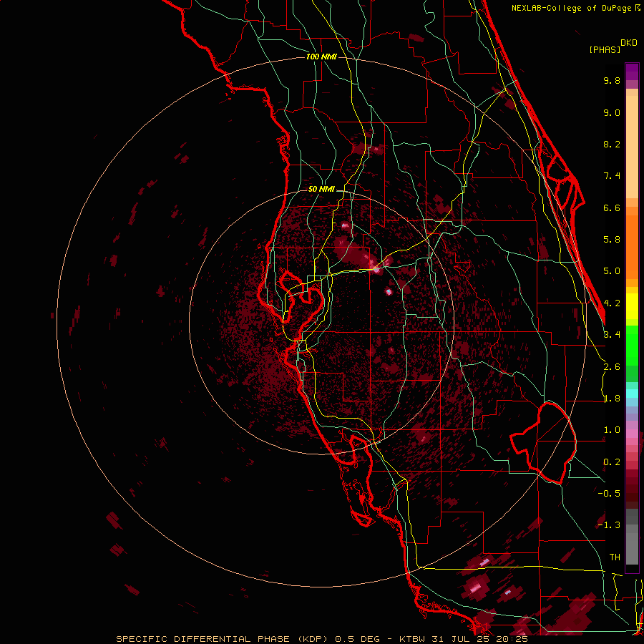Click the TH threshold label

tap(615, 557)
